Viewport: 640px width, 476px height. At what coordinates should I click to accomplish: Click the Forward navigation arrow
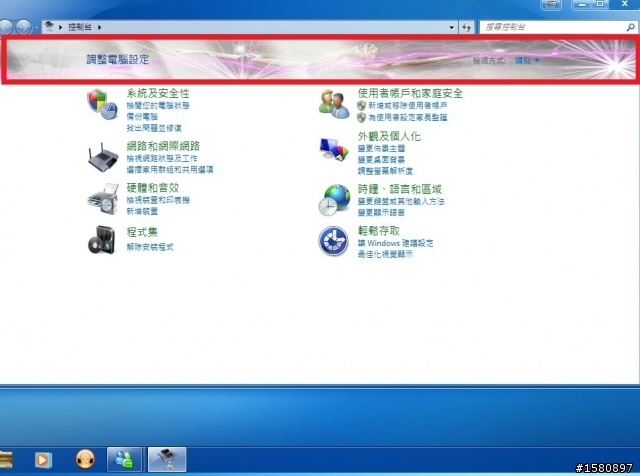pyautogui.click(x=23, y=27)
